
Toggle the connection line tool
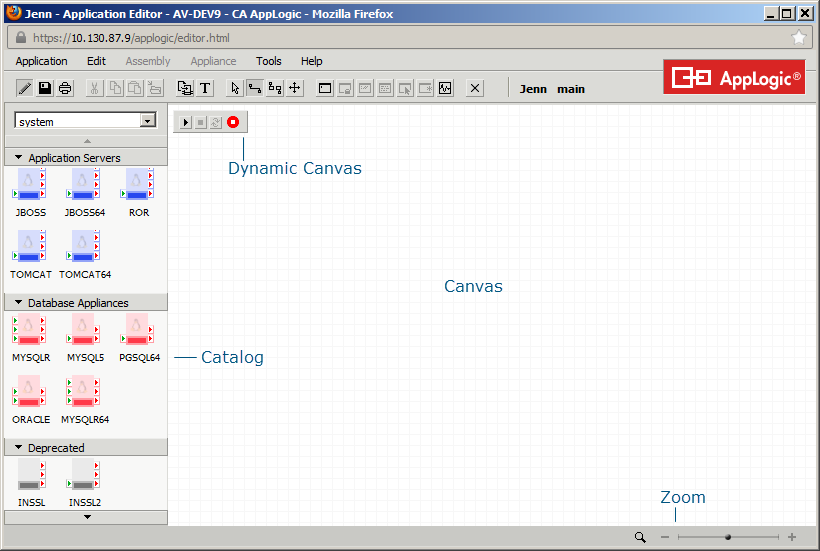pos(255,88)
